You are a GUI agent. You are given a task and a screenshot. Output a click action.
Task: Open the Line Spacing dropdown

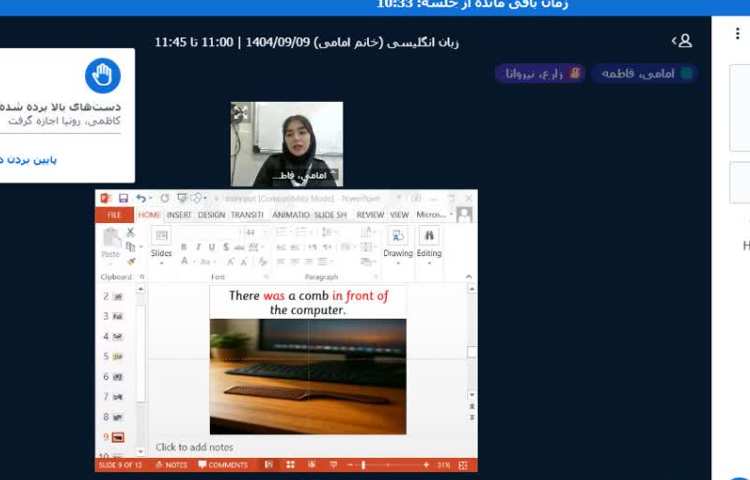point(328,232)
